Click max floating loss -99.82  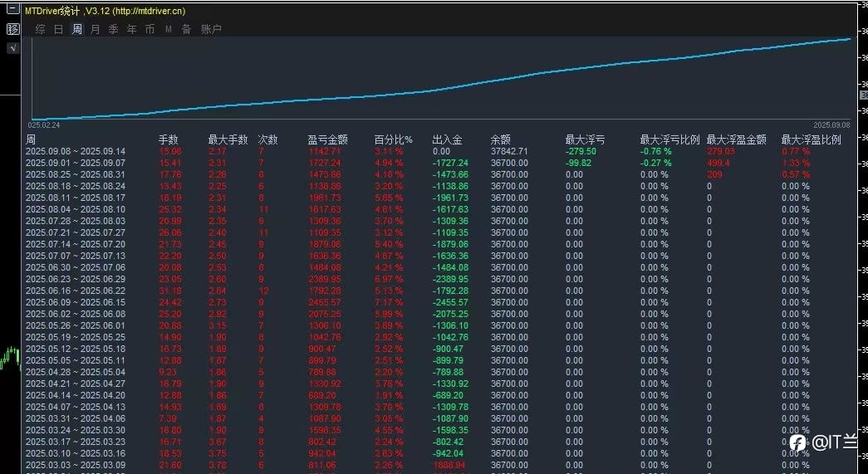pos(578,164)
